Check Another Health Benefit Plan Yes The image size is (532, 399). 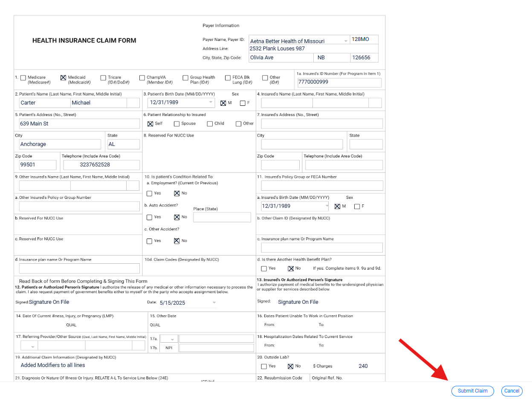pyautogui.click(x=264, y=269)
